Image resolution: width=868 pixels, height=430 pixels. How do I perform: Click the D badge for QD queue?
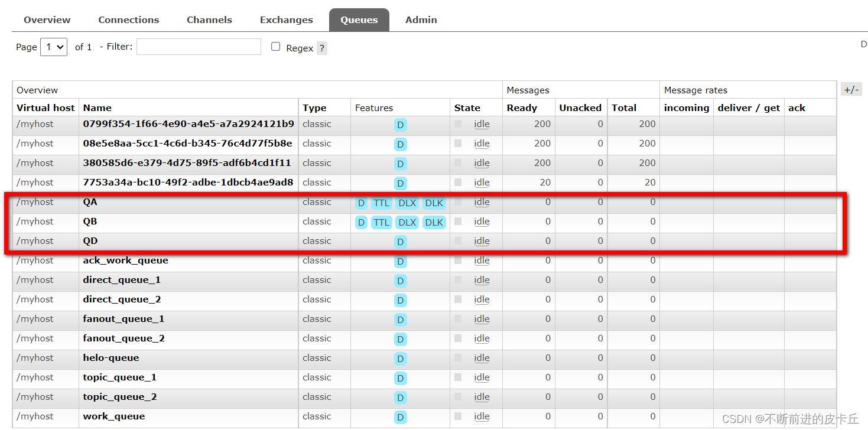[x=400, y=242]
